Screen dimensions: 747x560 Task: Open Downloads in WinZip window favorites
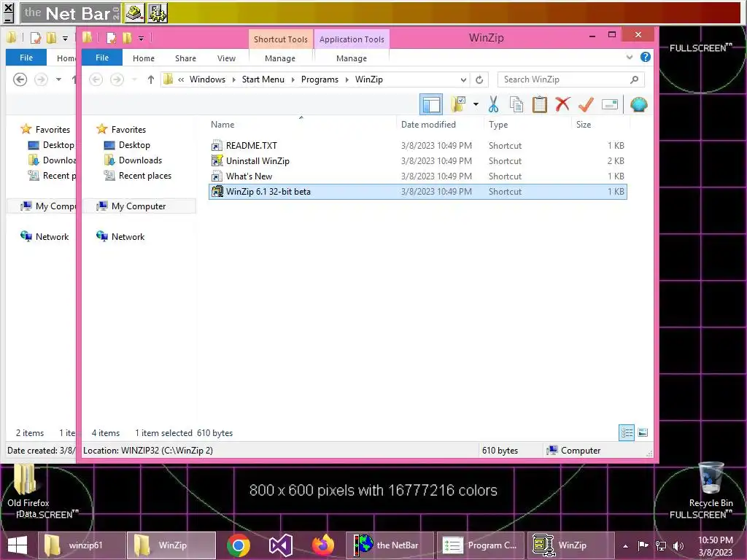(x=133, y=160)
